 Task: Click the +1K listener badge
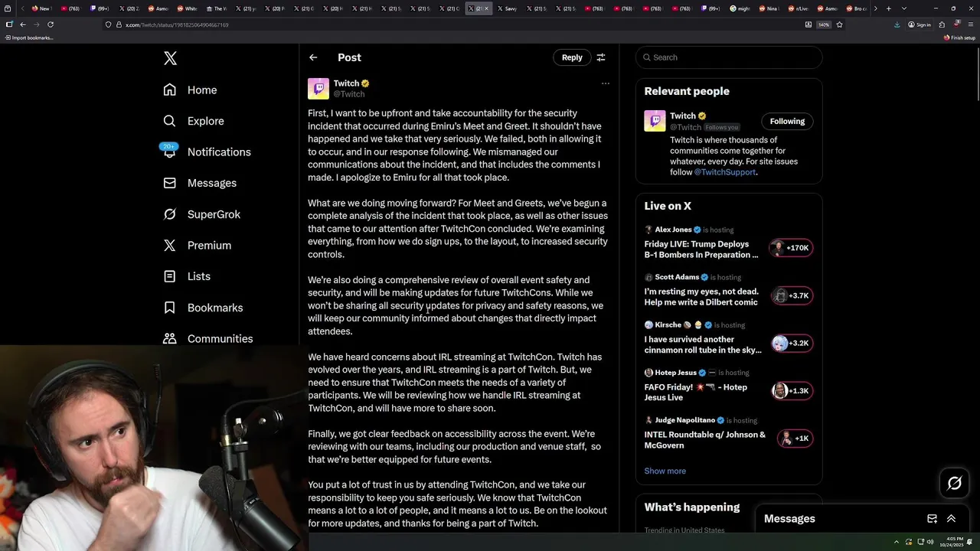click(795, 439)
